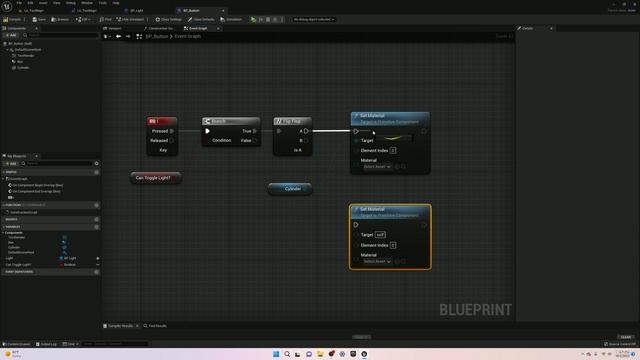640x360 pixels.
Task: Open the Find Results tab
Action: 155,326
